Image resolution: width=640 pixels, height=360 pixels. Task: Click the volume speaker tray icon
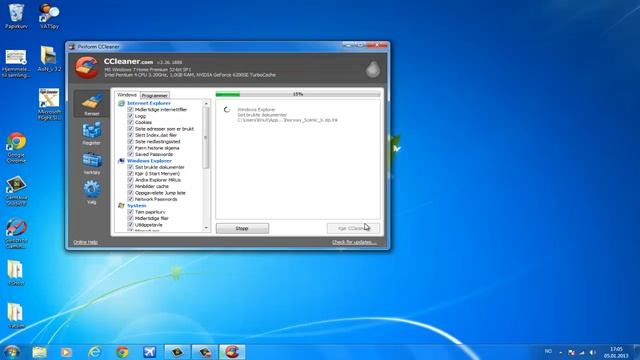point(593,352)
